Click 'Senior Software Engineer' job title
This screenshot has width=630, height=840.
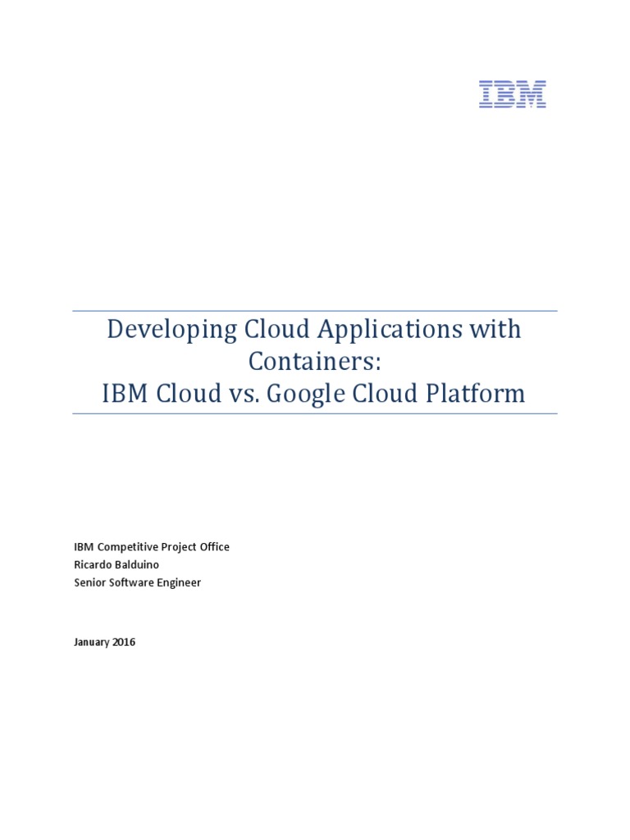point(137,583)
